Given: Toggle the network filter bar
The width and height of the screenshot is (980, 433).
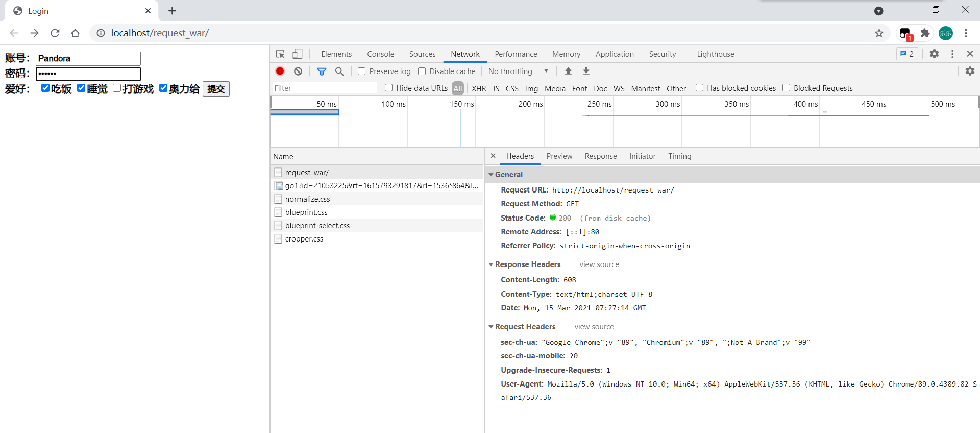Looking at the screenshot, I should pyautogui.click(x=322, y=71).
